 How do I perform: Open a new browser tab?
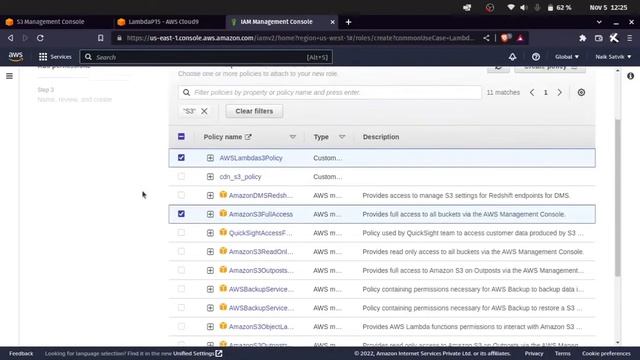348,22
